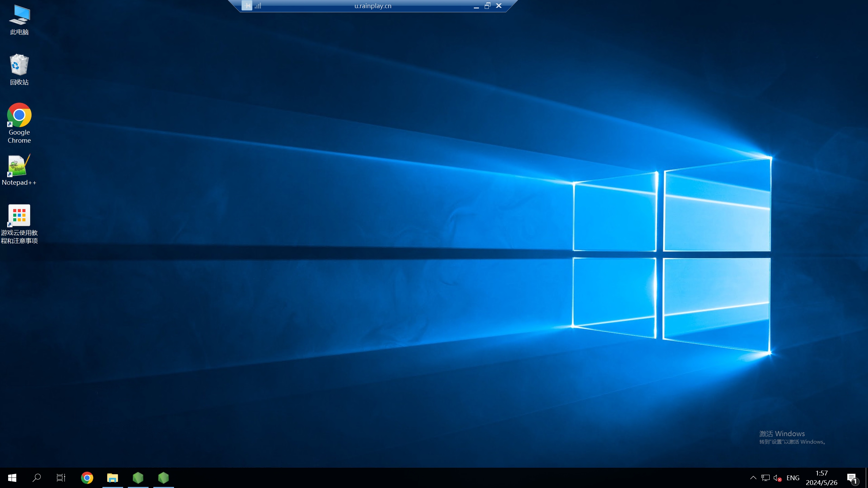Select the 游戏云使用教程和注意事项 shortcut
Viewport: 868px width, 488px height.
tap(19, 224)
